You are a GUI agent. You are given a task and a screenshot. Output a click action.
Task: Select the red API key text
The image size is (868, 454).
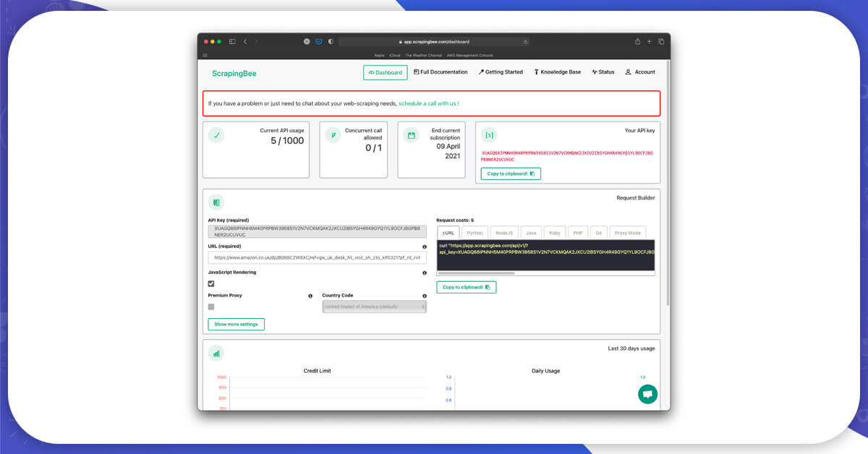567,155
